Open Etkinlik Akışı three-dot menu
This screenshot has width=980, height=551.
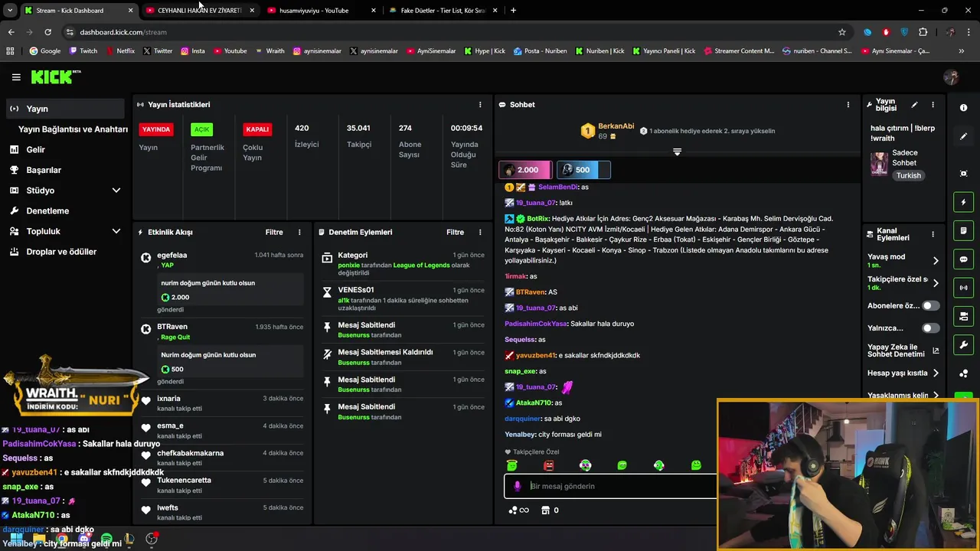point(299,232)
